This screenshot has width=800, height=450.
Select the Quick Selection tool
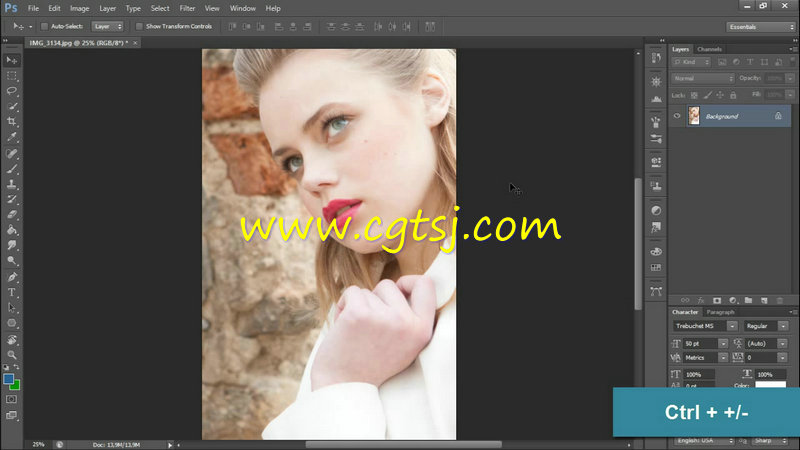pos(12,107)
